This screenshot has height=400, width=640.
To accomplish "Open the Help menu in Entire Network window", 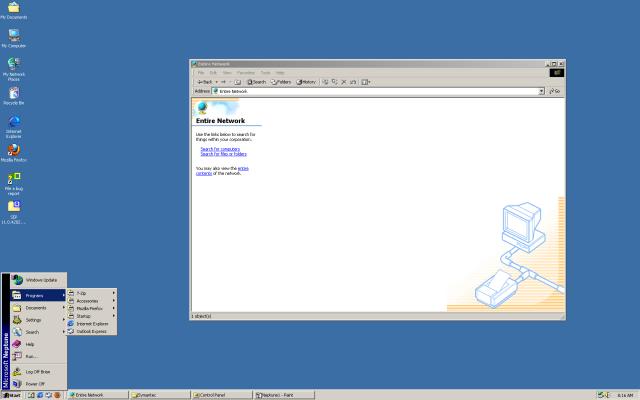I will [x=280, y=73].
